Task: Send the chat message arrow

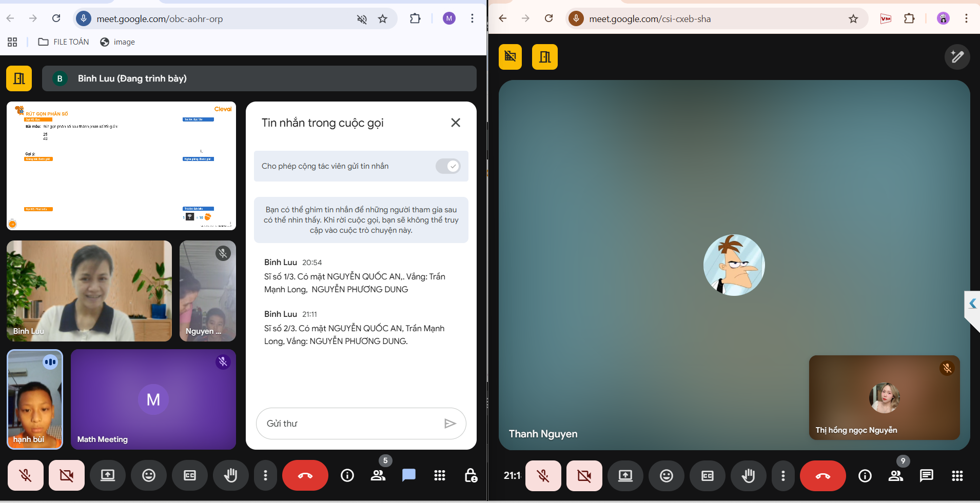Action: click(x=450, y=424)
